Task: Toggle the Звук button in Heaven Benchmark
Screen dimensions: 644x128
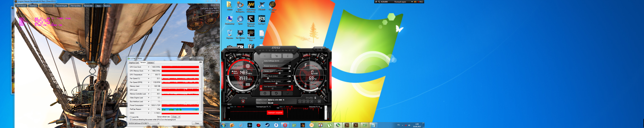Action: 98,6
